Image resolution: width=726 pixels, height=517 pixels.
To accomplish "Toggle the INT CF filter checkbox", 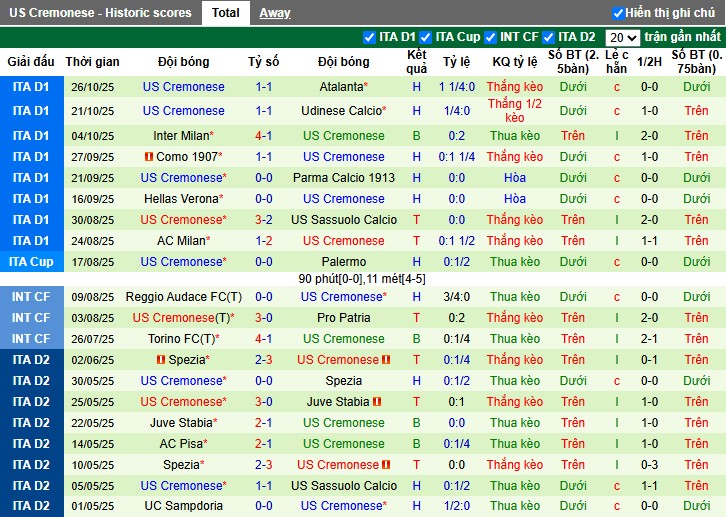I will [x=490, y=37].
